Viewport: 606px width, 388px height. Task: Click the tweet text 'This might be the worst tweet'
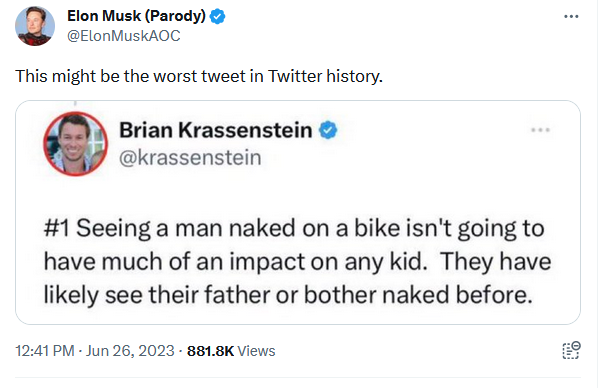131,76
